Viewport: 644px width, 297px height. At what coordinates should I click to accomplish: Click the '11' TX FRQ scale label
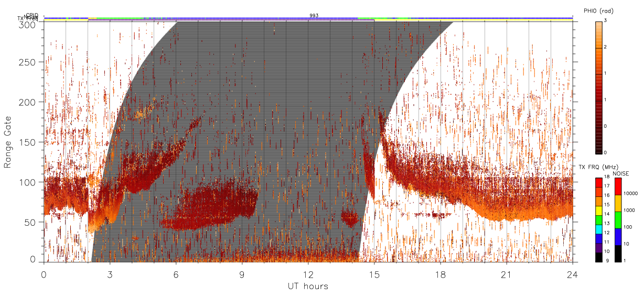tap(606, 242)
